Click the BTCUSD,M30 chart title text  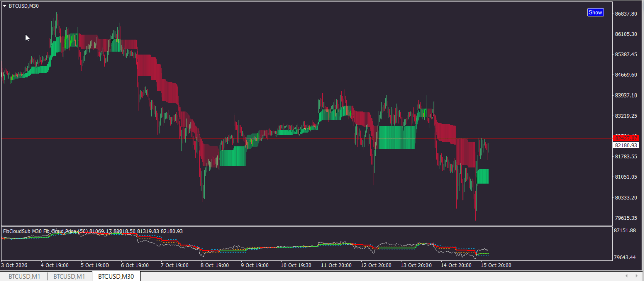click(x=24, y=6)
